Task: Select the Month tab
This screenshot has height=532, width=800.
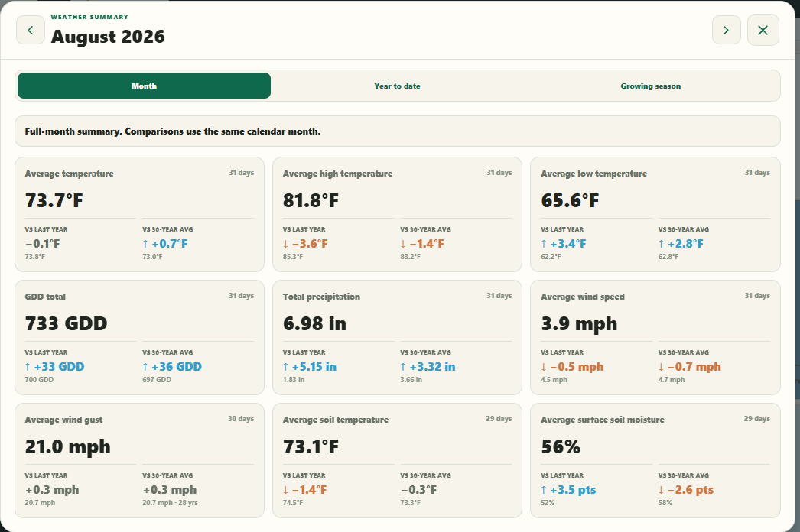Action: 144,86
